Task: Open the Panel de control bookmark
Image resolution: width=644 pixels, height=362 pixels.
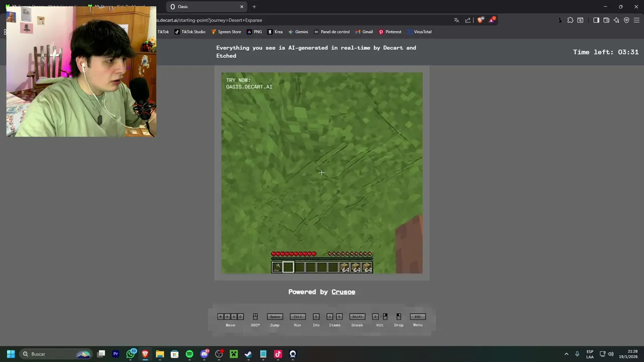Action: [332, 32]
